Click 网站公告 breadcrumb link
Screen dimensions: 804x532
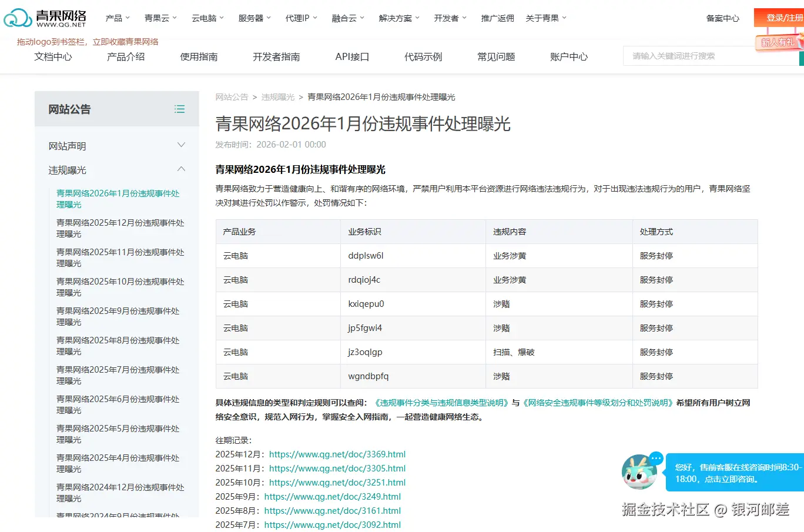tap(232, 97)
